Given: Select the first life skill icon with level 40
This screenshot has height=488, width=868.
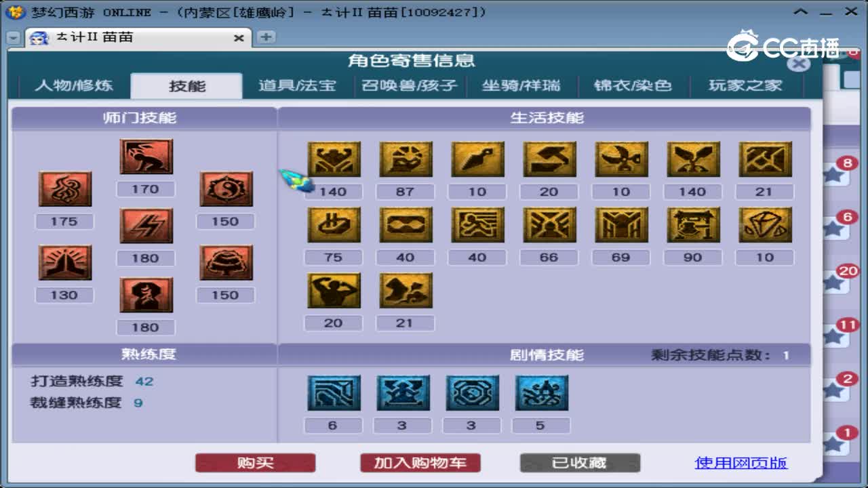Looking at the screenshot, I should [x=406, y=225].
